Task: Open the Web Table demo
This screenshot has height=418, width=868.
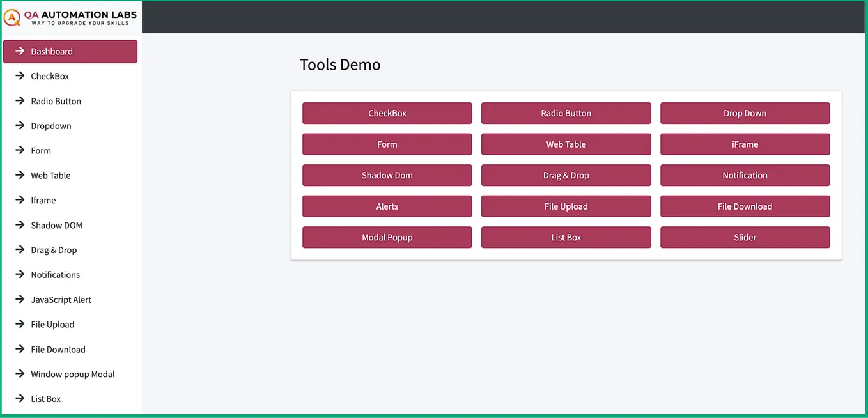Action: click(x=566, y=144)
